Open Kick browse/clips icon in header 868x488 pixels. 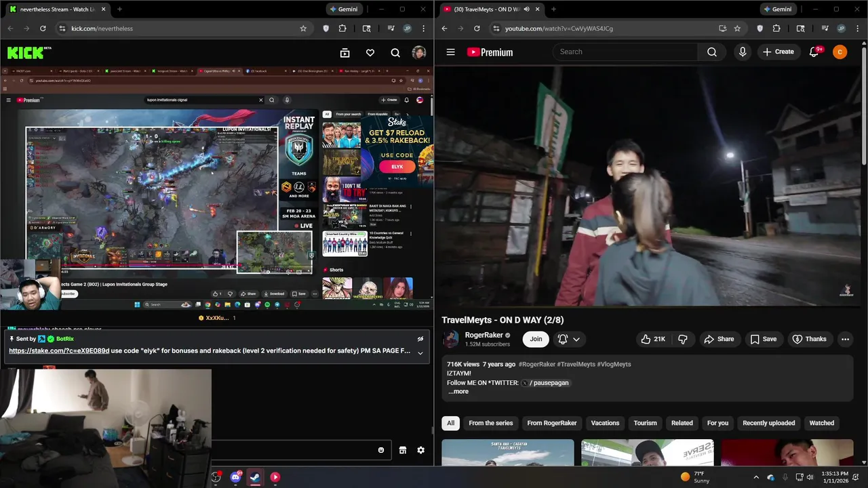[x=344, y=53]
